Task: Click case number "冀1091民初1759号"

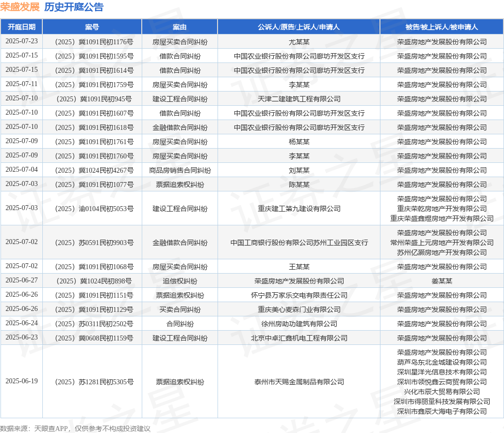Action: click(x=106, y=85)
